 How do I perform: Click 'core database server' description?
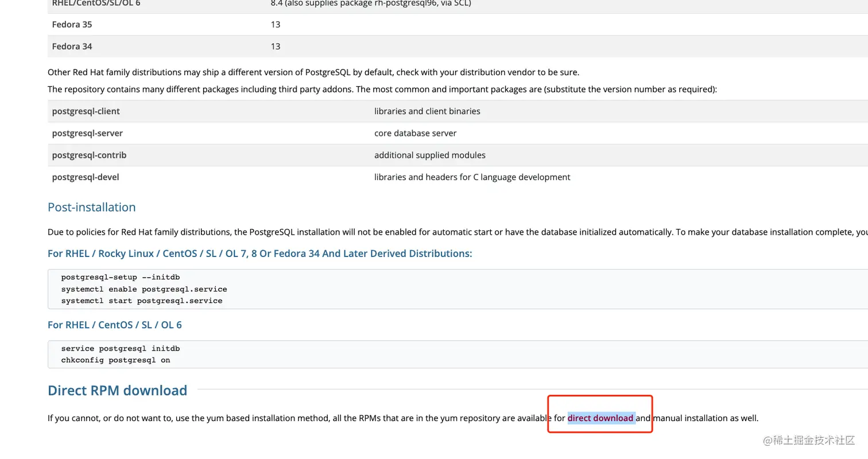tap(415, 133)
